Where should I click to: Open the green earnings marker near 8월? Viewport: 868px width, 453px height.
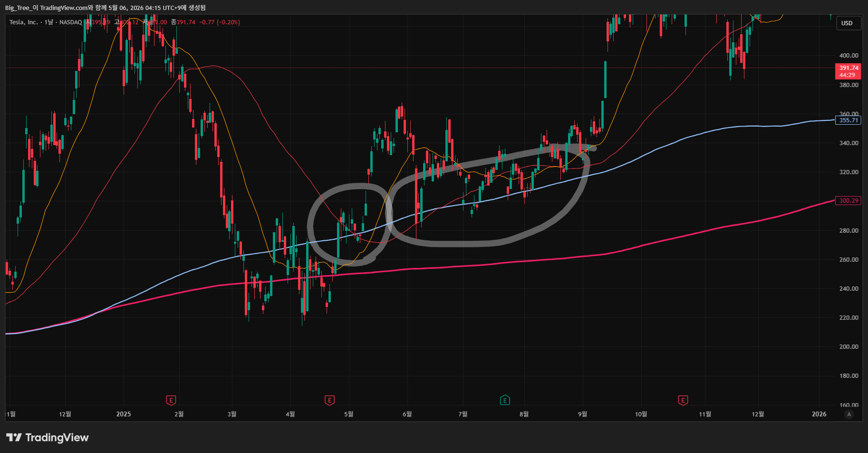505,401
